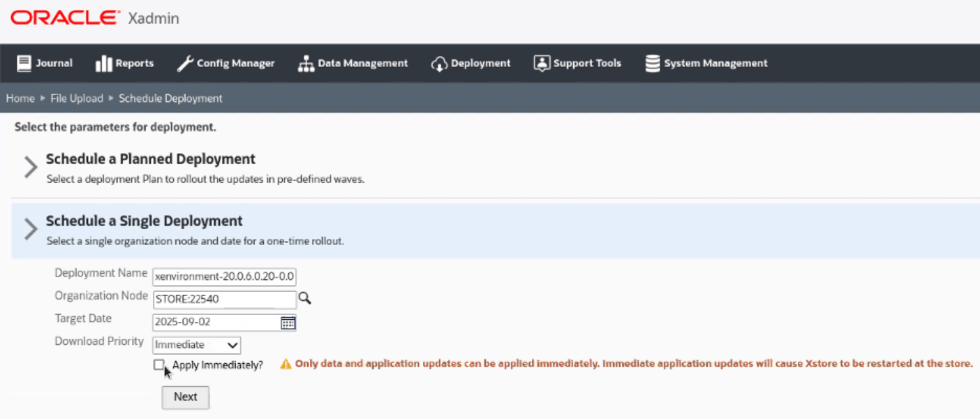Viewport: 980px width, 419px height.
Task: Click the 'Deployment Name' label
Action: pos(101,273)
